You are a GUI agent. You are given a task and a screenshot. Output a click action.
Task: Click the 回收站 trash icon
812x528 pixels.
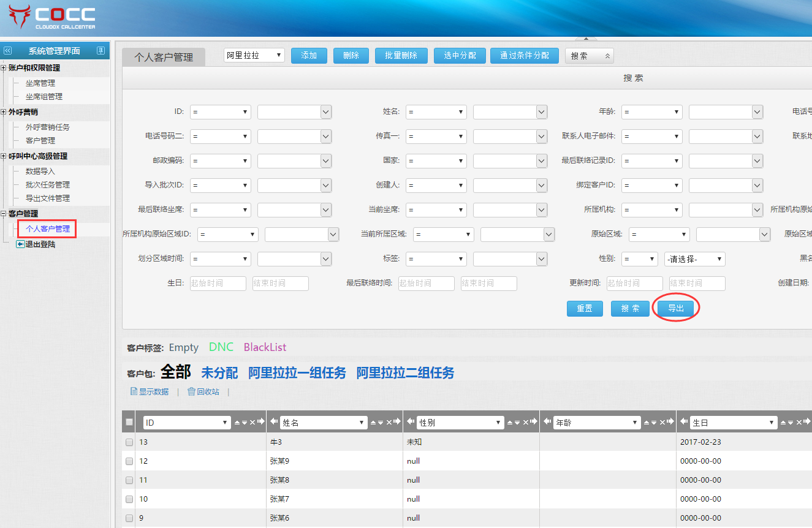[191, 392]
